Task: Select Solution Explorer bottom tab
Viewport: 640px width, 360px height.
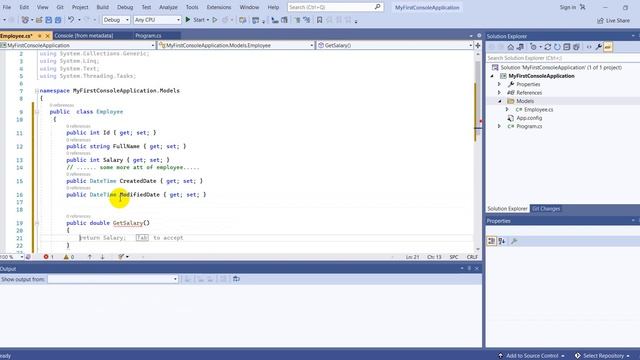Action: pyautogui.click(x=507, y=209)
